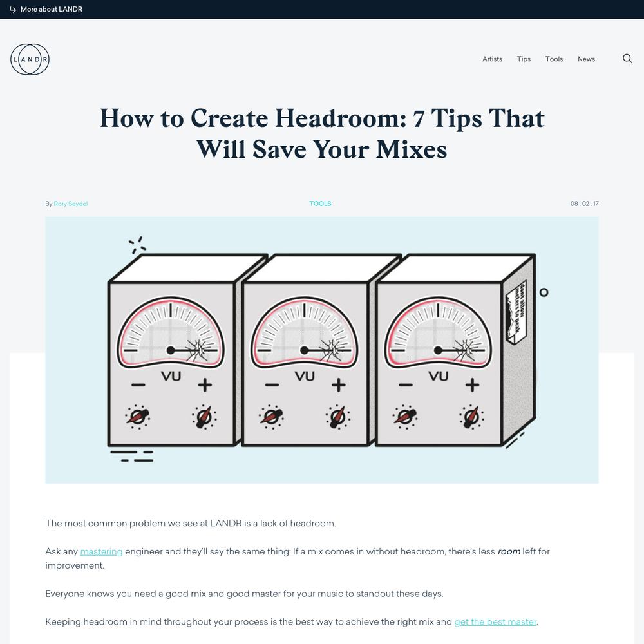Open the Tips menu item
This screenshot has width=644, height=644.
pos(524,59)
